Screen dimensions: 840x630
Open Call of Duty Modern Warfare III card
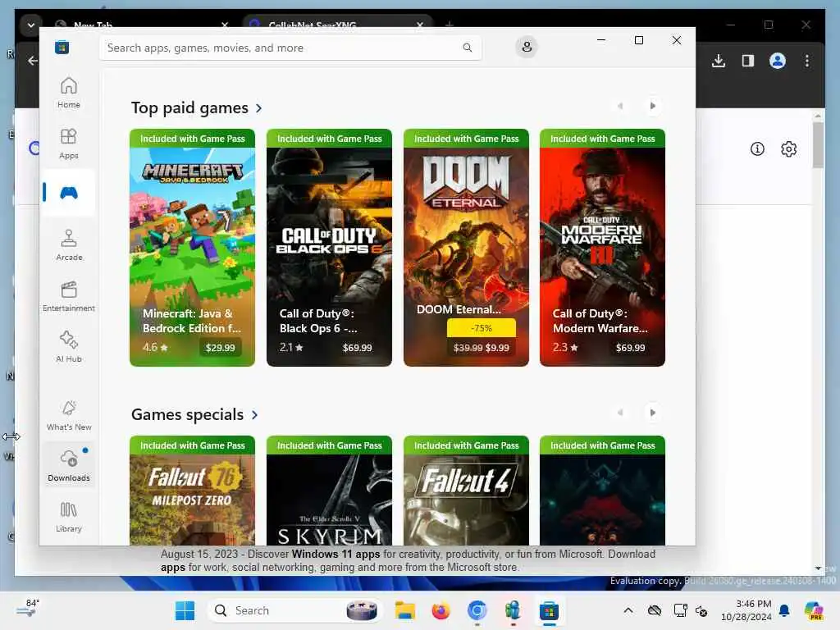coord(602,248)
